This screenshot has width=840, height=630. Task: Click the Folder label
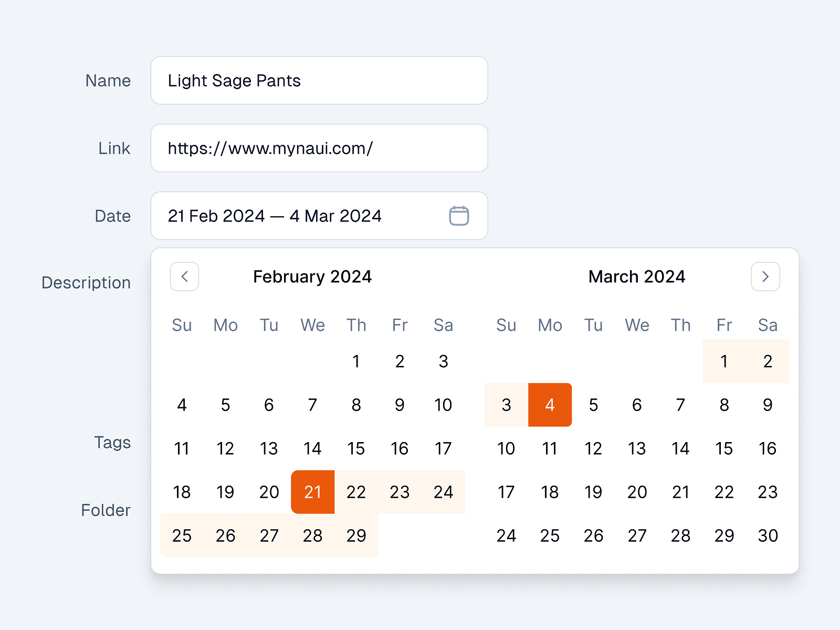pos(106,510)
